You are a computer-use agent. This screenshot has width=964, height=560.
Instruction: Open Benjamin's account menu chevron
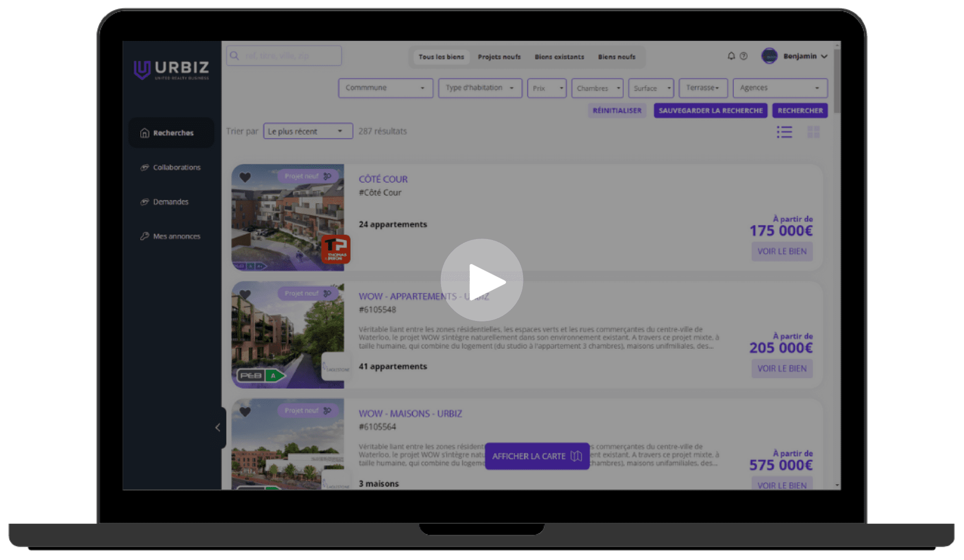point(824,56)
